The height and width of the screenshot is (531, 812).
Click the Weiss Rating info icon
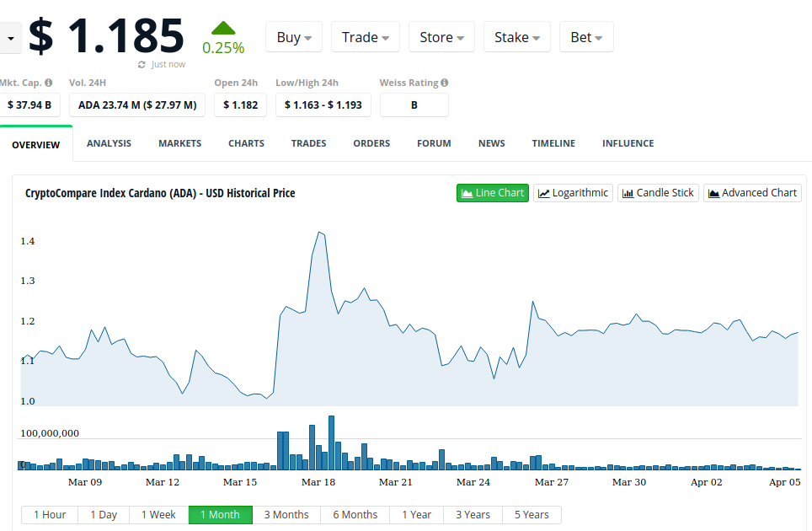pos(444,83)
